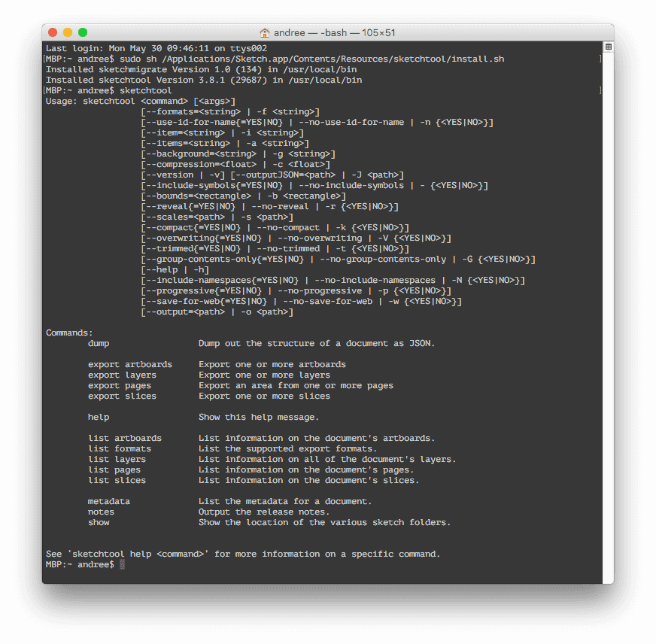Screen dimensions: 656x644
Task: Minimize the Terminal with yellow button
Action: point(68,32)
